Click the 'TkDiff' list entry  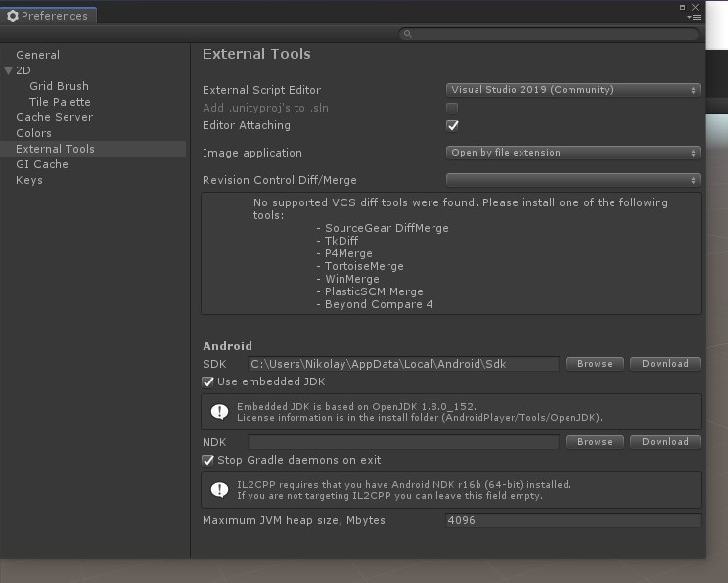click(341, 241)
